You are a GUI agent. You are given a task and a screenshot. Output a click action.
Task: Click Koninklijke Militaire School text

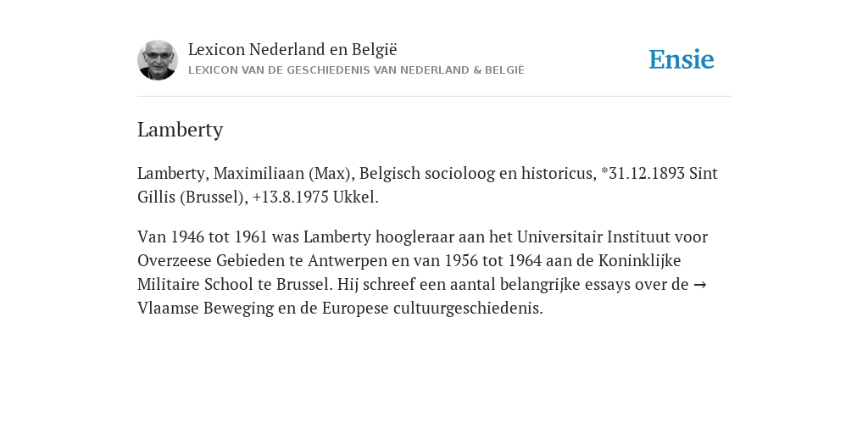pos(409,272)
